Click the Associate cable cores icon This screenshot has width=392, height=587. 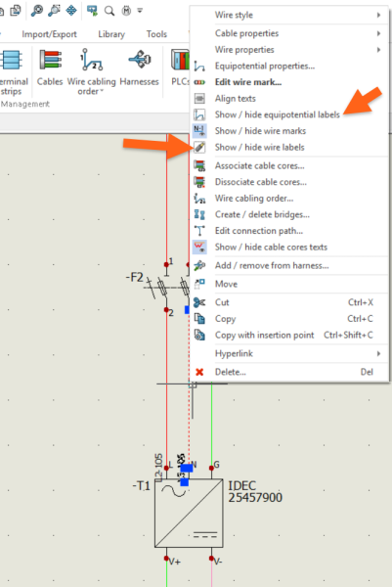coord(199,166)
